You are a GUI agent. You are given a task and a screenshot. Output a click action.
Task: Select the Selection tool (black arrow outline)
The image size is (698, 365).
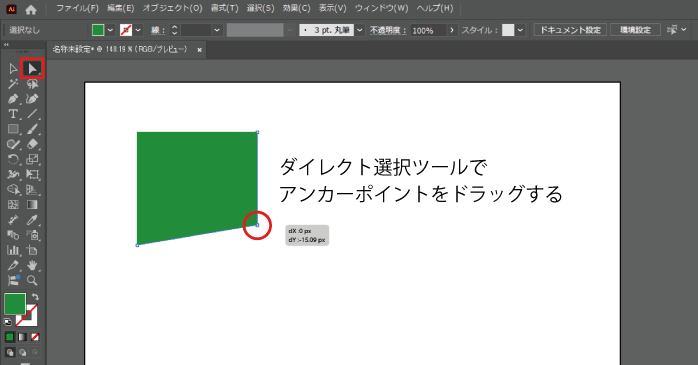pos(13,69)
